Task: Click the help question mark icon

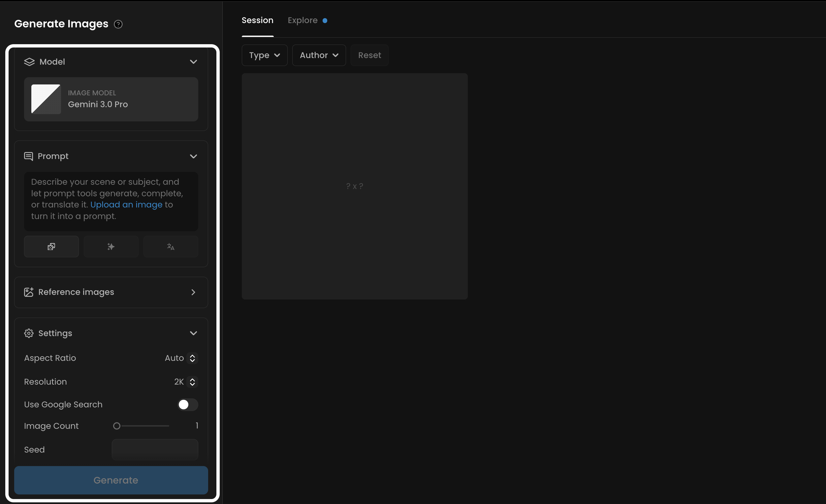Action: pyautogui.click(x=118, y=24)
